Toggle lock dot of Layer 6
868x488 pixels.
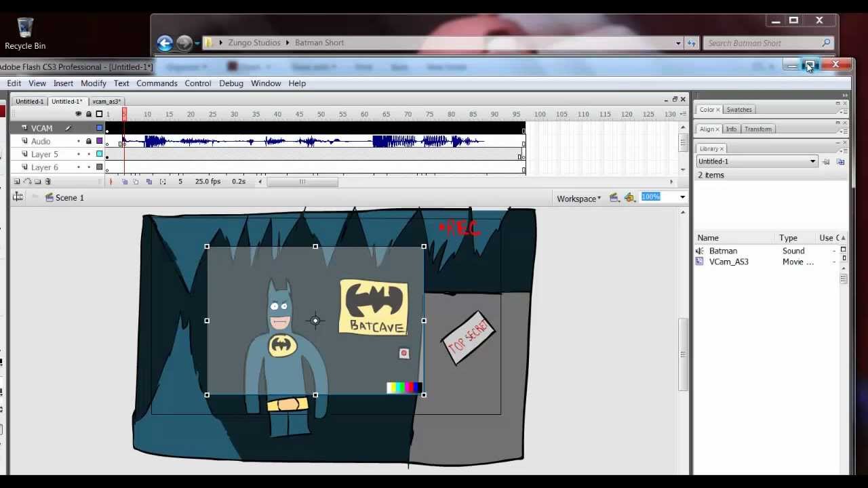coord(89,167)
